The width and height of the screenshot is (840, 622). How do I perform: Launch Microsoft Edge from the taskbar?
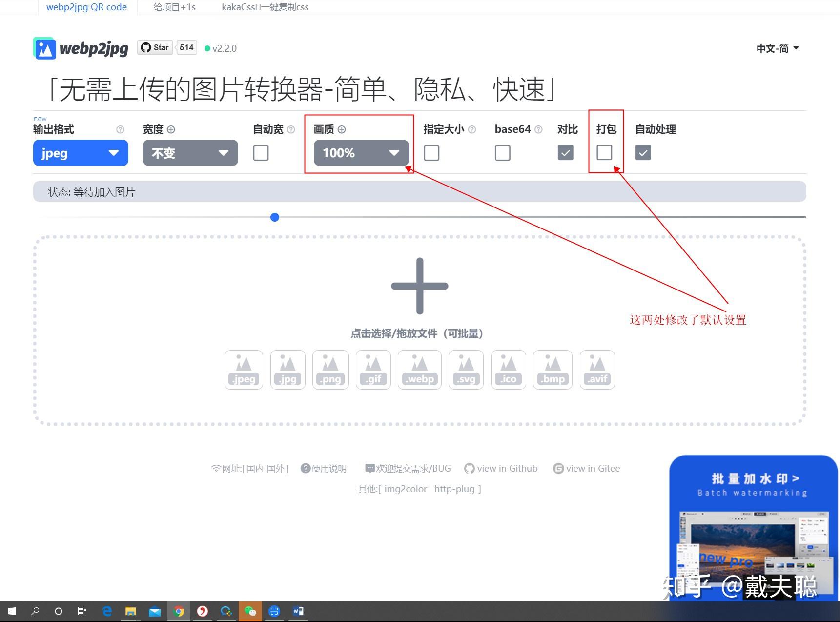tap(107, 611)
